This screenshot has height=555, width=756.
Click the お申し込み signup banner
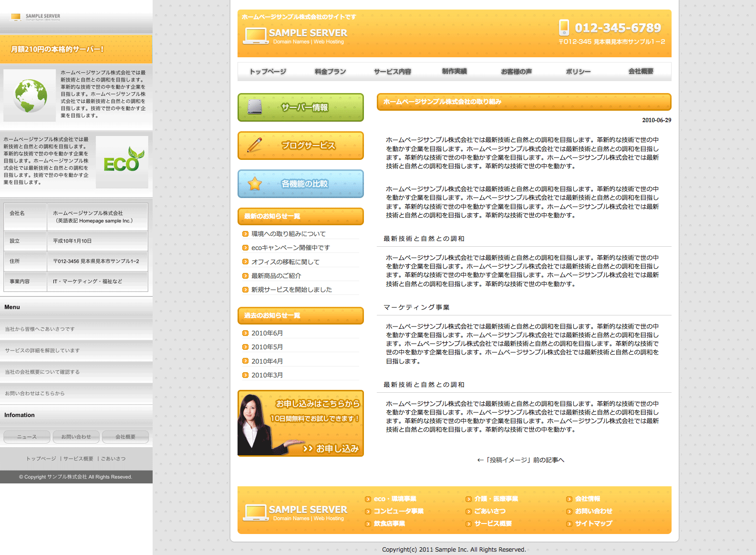coord(300,423)
